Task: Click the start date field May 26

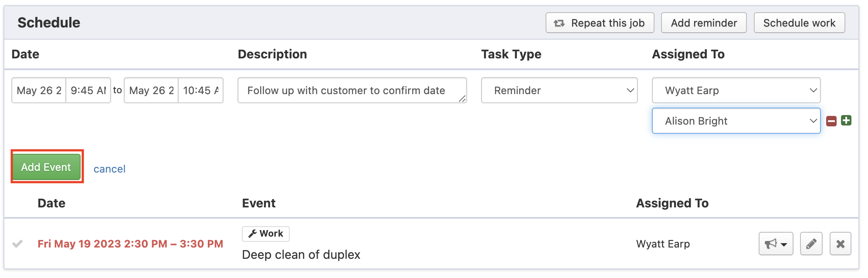Action: pyautogui.click(x=39, y=90)
